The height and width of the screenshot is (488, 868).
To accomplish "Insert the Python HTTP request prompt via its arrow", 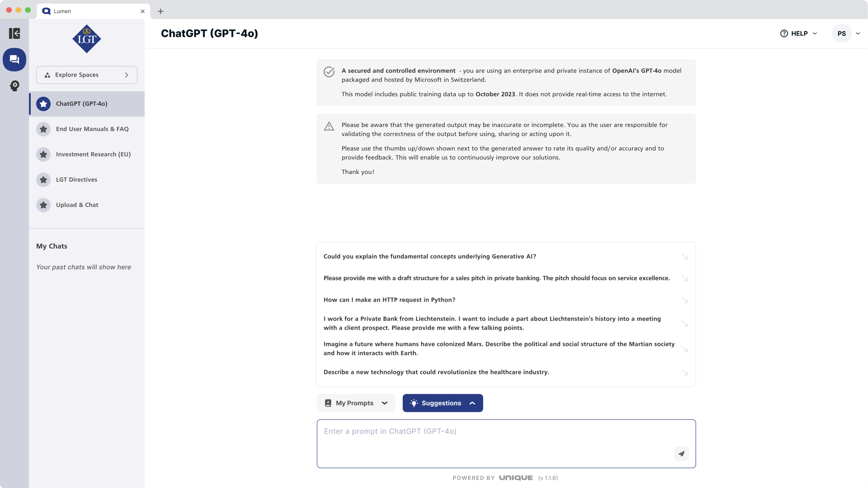I will pos(685,300).
